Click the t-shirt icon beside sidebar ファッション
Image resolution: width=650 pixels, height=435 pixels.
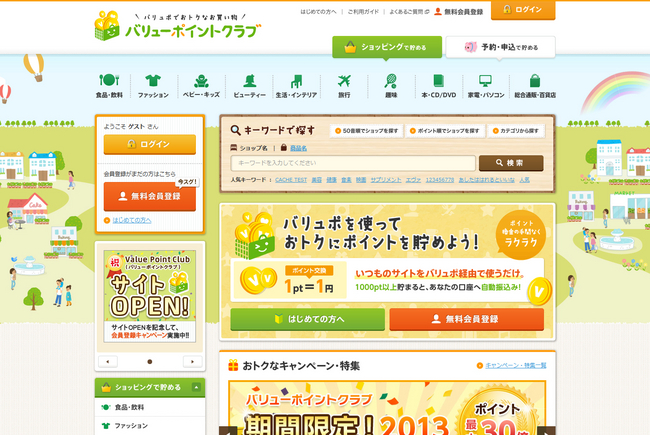[106, 425]
